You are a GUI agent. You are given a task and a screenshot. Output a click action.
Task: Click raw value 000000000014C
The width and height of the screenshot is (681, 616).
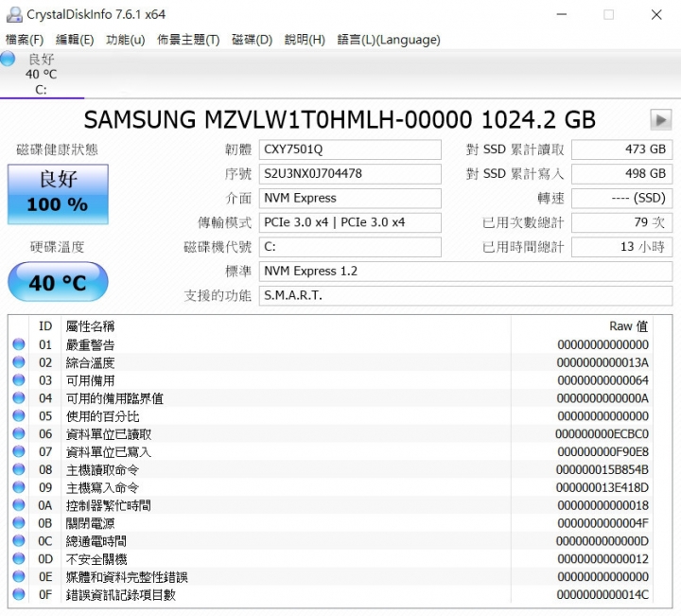point(602,594)
